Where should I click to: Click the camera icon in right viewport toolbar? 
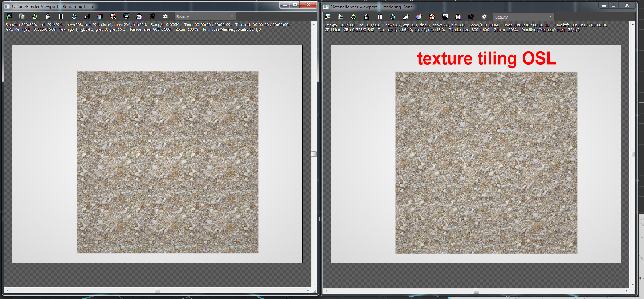[471, 17]
